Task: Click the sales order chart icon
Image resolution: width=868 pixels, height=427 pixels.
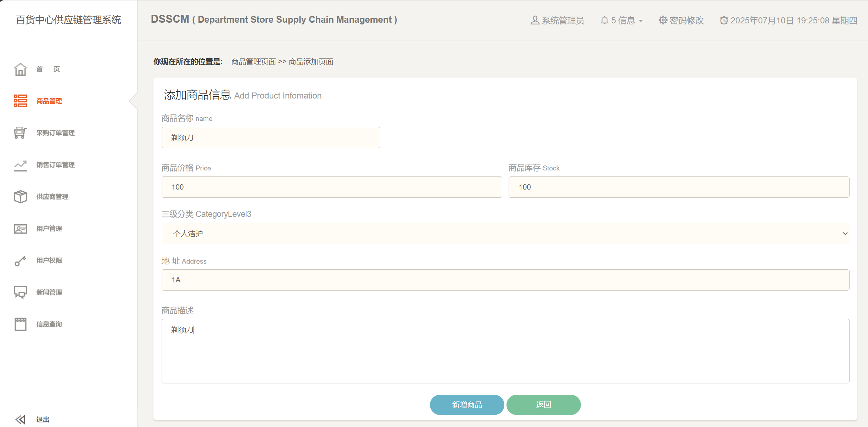Action: point(20,165)
